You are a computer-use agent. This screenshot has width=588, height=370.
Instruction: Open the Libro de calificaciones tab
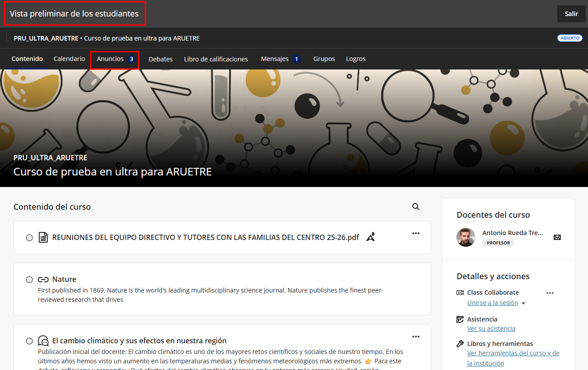[x=216, y=59]
